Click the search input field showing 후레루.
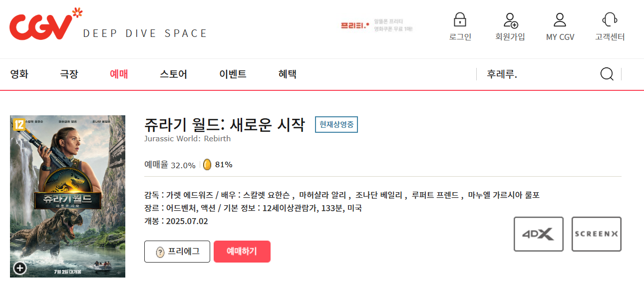Screen dimensions: 644x293 [x=519, y=74]
